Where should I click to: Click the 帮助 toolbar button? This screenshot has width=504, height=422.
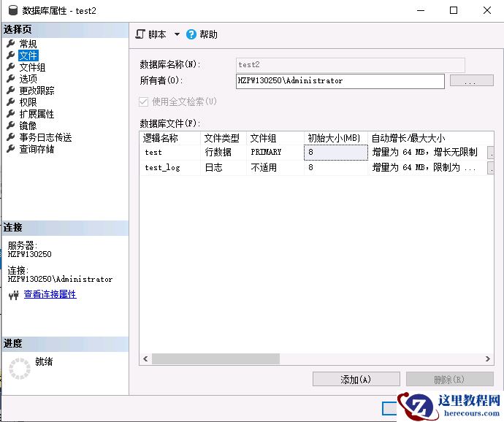point(202,34)
